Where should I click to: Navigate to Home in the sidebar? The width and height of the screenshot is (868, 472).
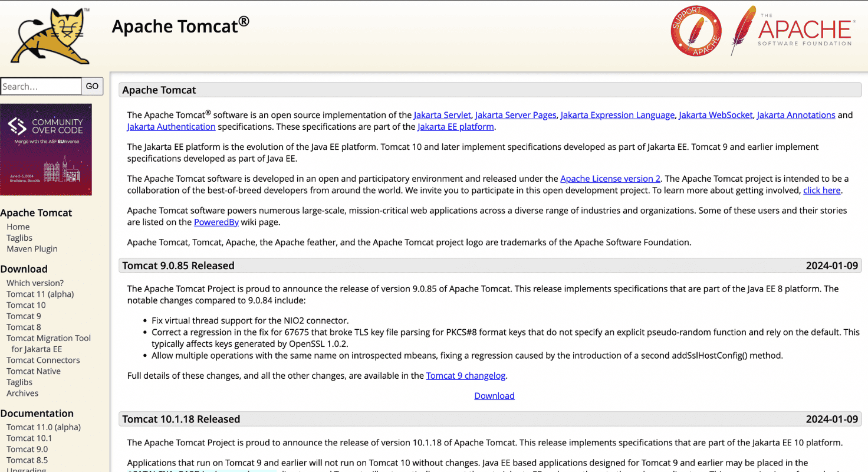[x=18, y=227]
